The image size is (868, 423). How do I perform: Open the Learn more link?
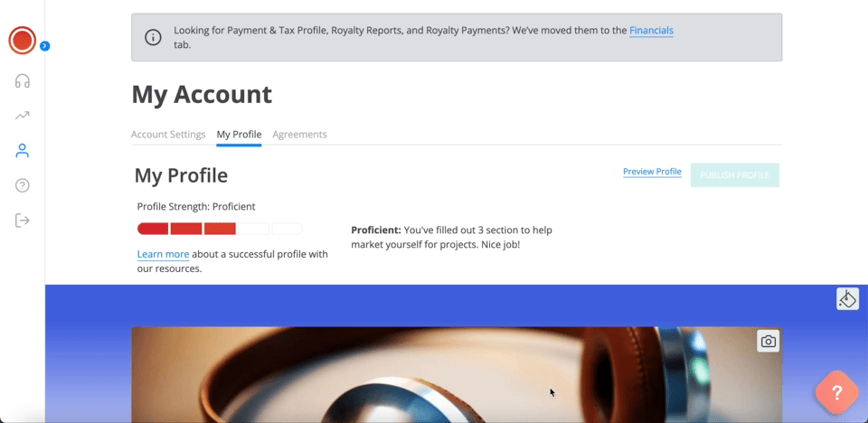(x=164, y=254)
